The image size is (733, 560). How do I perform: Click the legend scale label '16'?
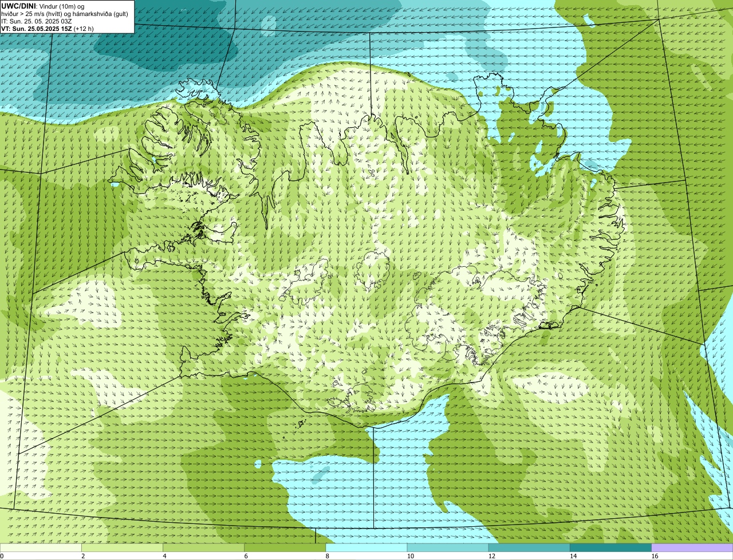pyautogui.click(x=655, y=556)
